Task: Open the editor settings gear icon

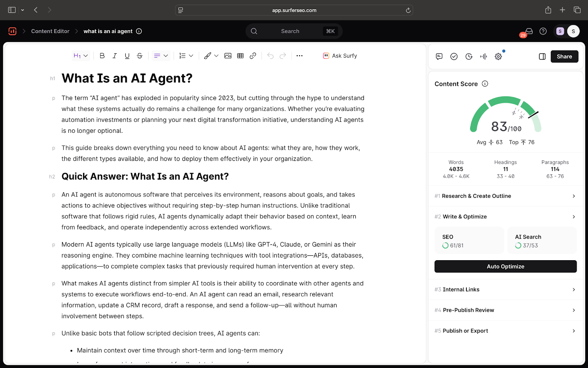Action: tap(498, 56)
